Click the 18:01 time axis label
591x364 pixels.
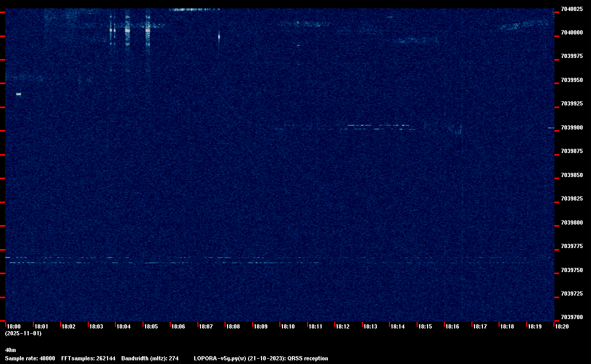pos(41,326)
